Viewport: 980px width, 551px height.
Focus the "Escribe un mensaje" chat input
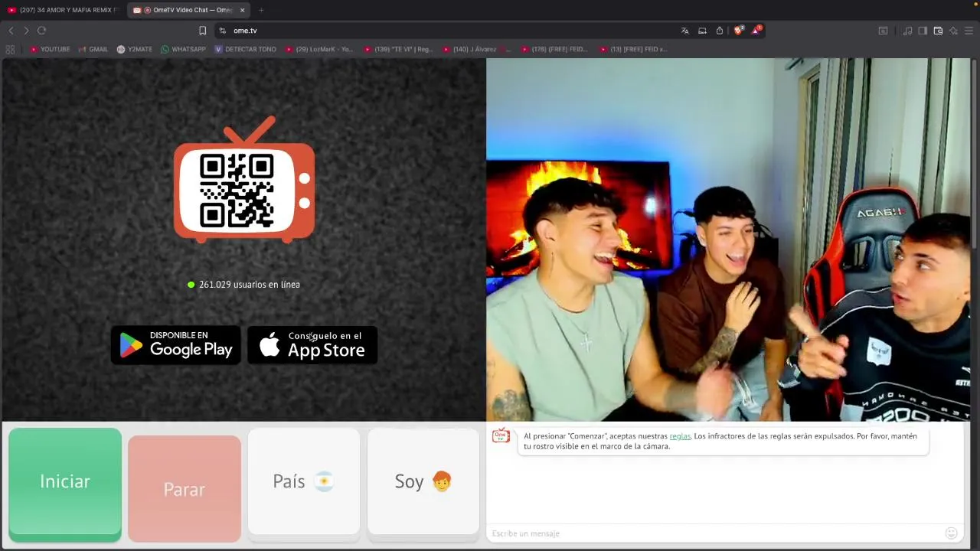pyautogui.click(x=716, y=533)
